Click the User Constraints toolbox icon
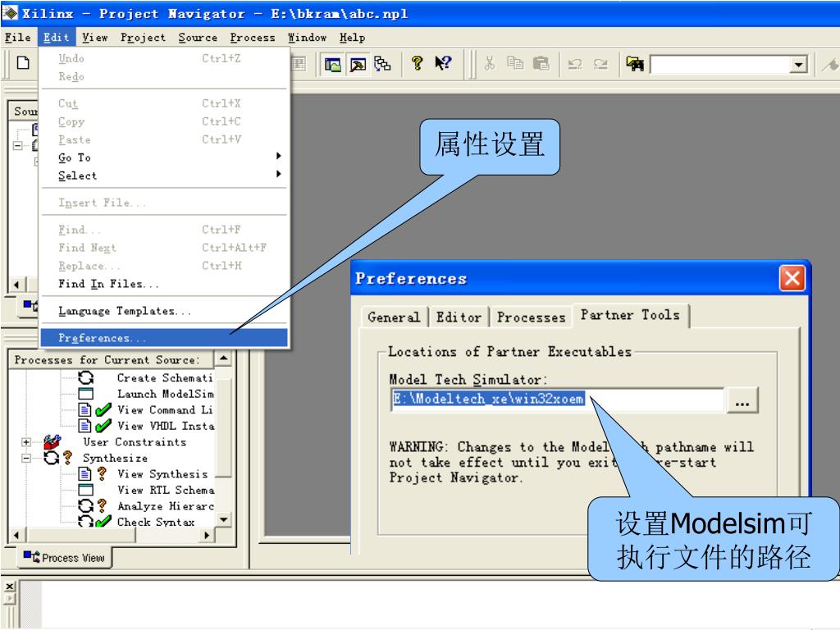This screenshot has height=630, width=840. coord(52,442)
